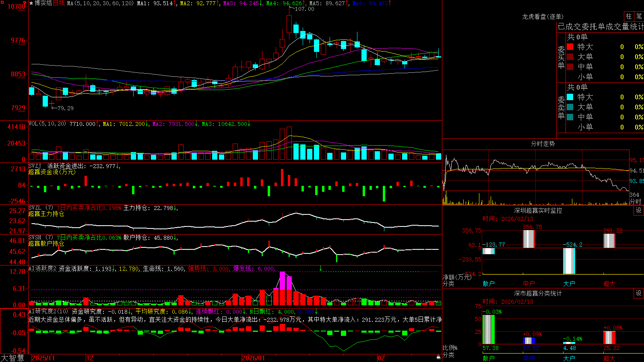Click the 散户持仓: 45.880 value
This screenshot has width=644, height=362.
(148, 238)
